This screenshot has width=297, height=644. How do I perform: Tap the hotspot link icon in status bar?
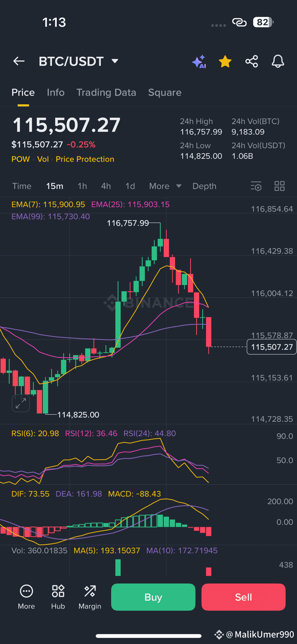tap(239, 22)
